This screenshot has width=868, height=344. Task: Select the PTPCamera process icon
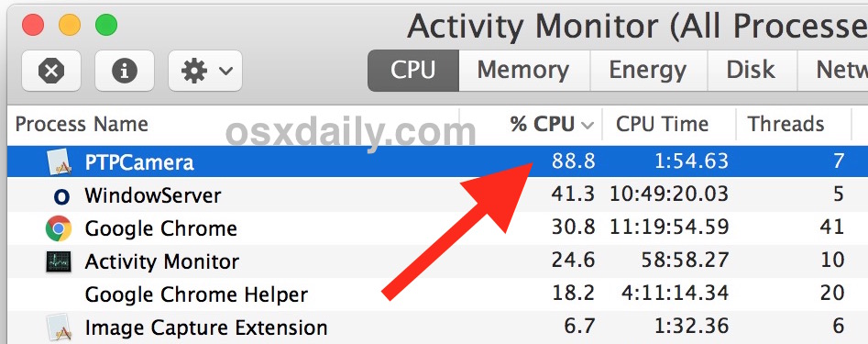click(x=59, y=162)
